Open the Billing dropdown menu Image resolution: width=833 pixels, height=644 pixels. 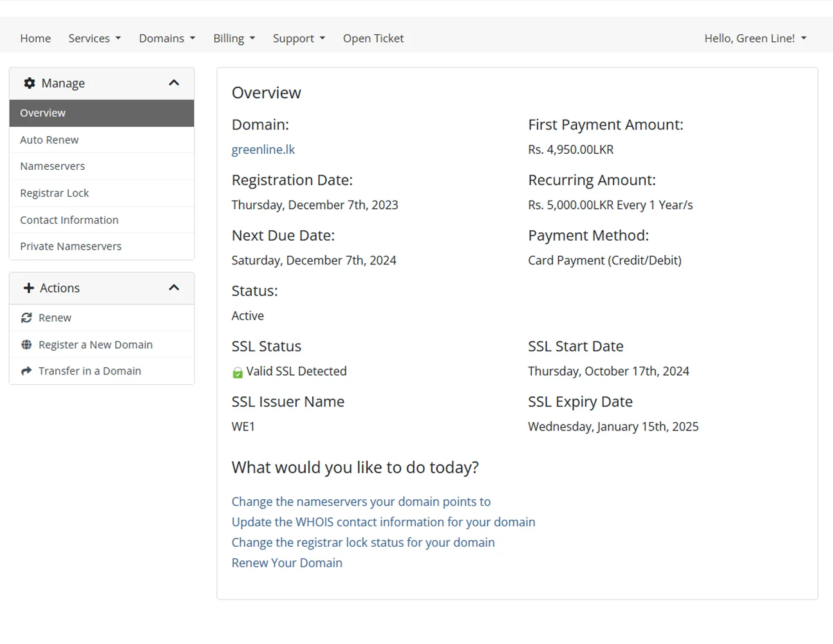234,39
